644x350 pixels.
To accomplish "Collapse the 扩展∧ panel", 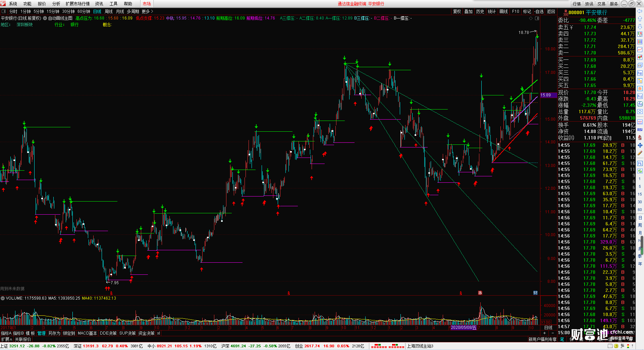I will pos(6,339).
